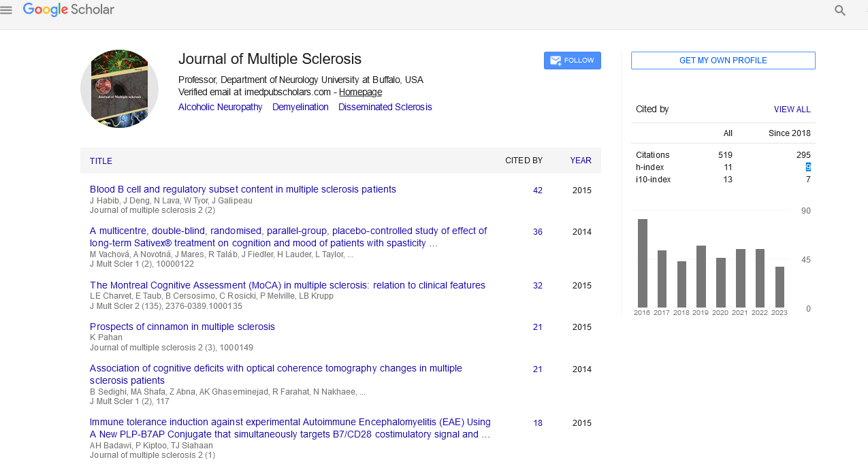Click the search magnifier icon
This screenshot has height=464, width=868.
pyautogui.click(x=840, y=10)
